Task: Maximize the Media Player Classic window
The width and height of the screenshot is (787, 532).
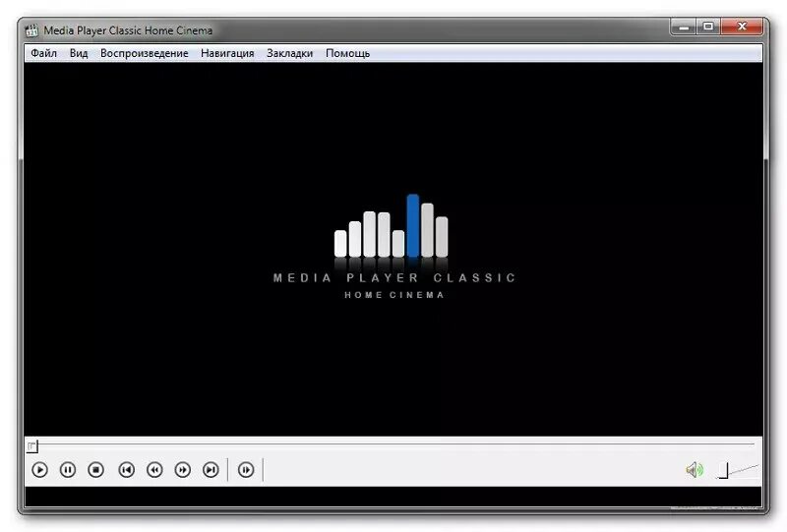Action: tap(708, 28)
